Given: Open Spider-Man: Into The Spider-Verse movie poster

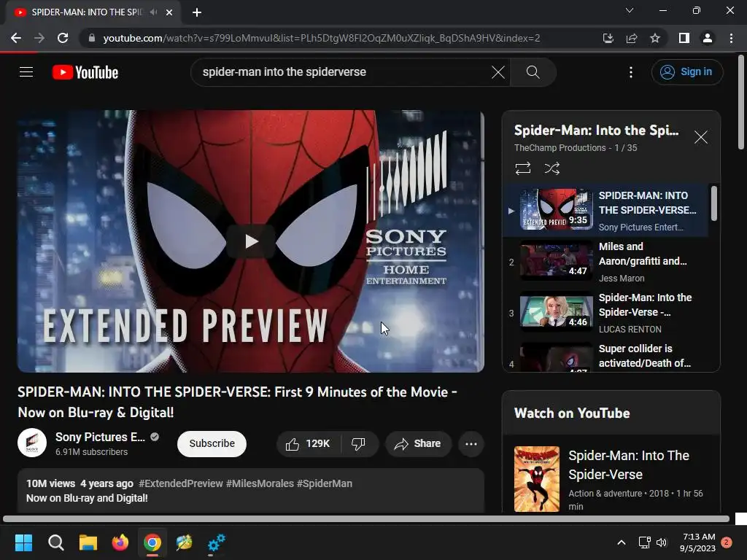Looking at the screenshot, I should click(537, 479).
